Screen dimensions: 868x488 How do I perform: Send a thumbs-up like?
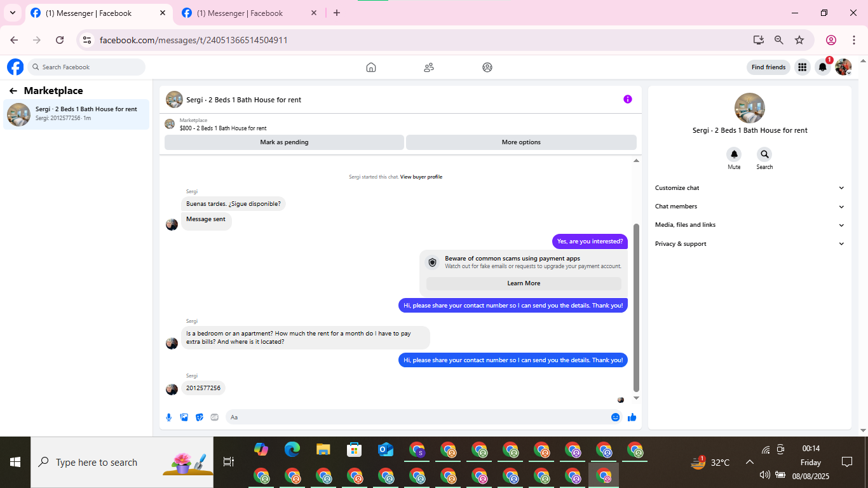pos(632,417)
